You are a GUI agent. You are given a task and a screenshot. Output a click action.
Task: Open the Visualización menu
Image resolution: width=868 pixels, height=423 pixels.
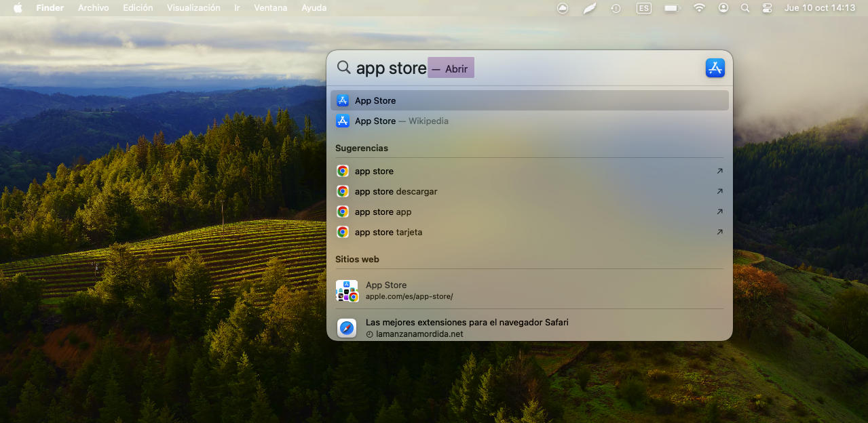tap(193, 8)
